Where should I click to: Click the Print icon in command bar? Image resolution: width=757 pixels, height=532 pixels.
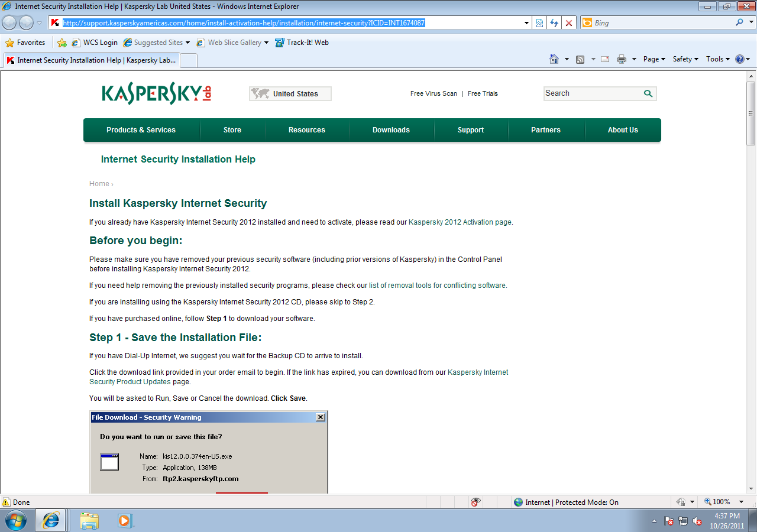pos(622,59)
